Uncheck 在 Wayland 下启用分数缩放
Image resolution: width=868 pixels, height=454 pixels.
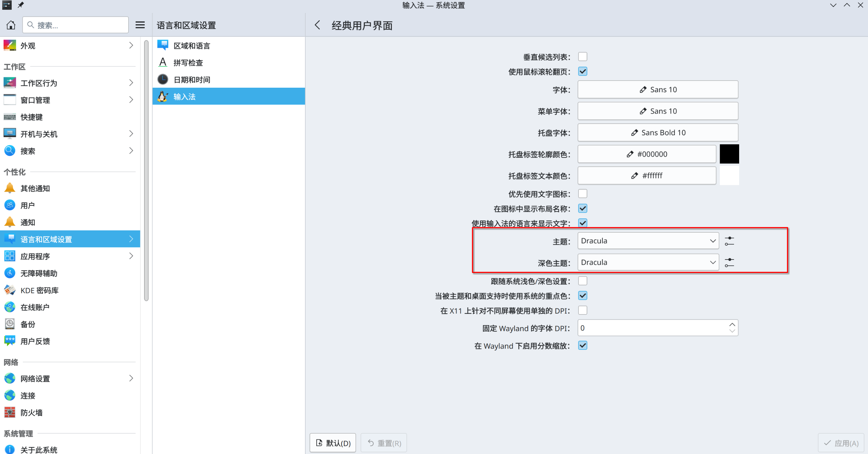click(x=582, y=346)
